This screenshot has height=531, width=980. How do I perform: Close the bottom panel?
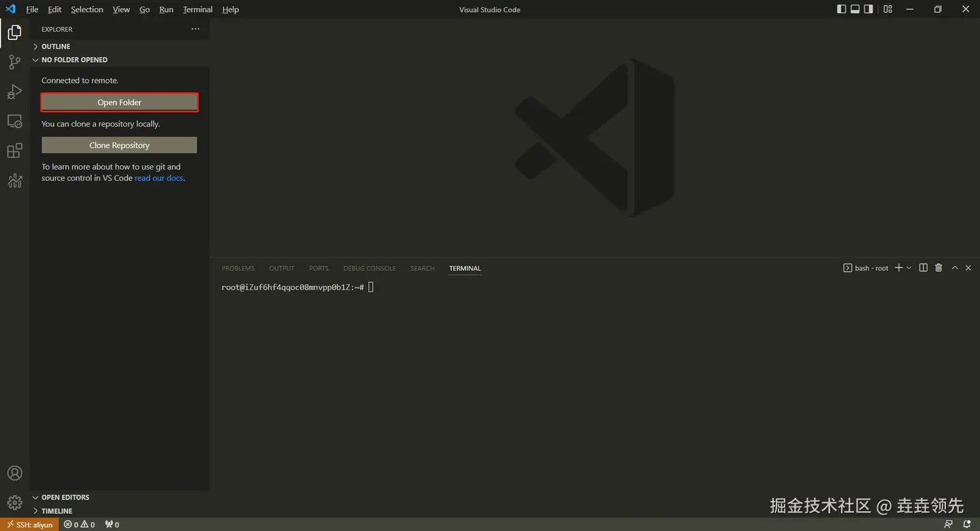pyautogui.click(x=968, y=268)
